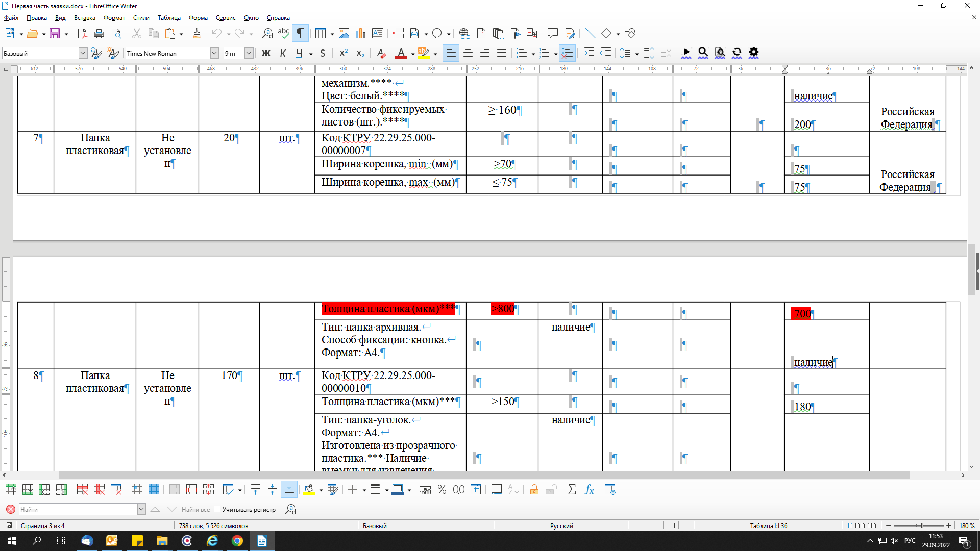The height and width of the screenshot is (551, 980).
Task: Open the Сервис menu
Action: (225, 18)
